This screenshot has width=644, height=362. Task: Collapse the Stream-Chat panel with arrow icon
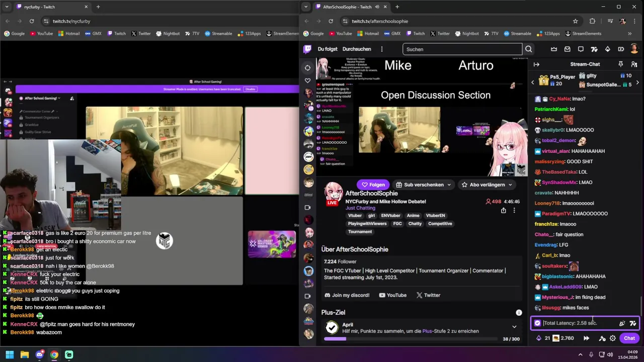[x=536, y=64]
